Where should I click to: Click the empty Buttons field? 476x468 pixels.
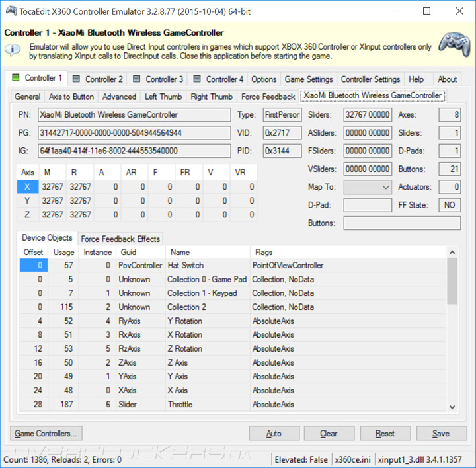tap(402, 223)
